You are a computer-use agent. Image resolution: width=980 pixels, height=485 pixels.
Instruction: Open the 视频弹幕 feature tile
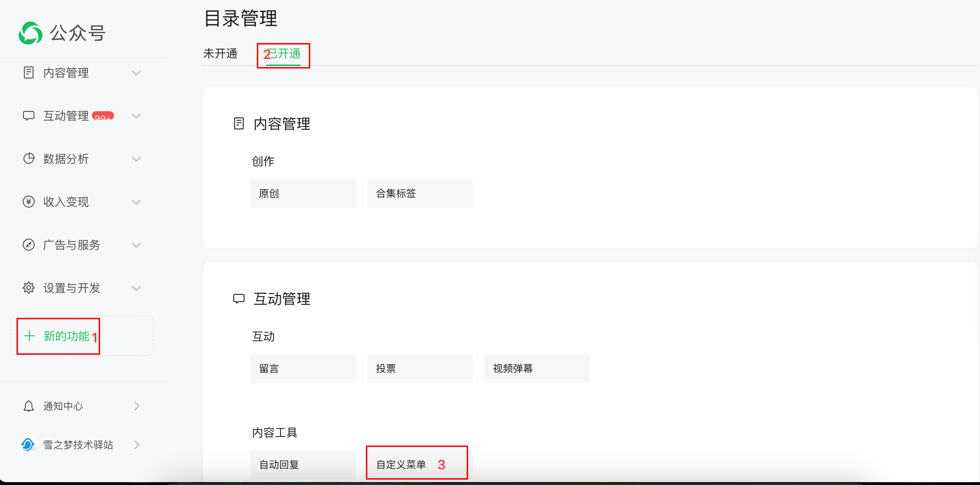click(x=536, y=369)
